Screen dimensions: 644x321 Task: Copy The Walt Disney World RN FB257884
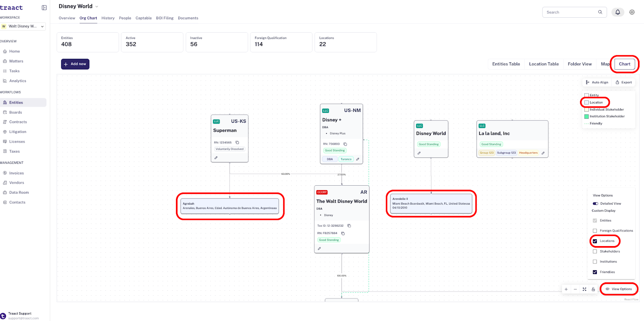click(343, 233)
